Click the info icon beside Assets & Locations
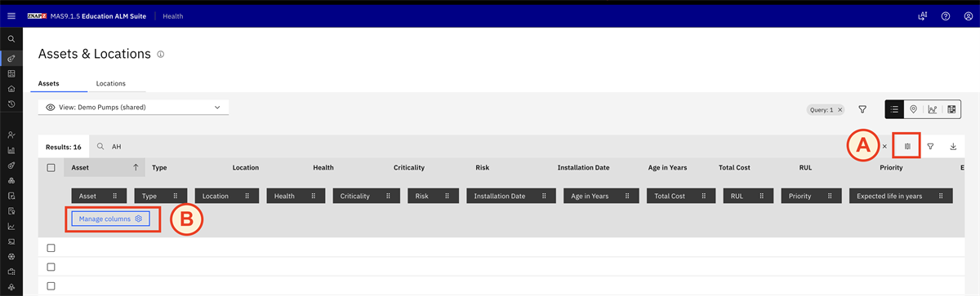Screen dimensions: 980x296 [161, 54]
